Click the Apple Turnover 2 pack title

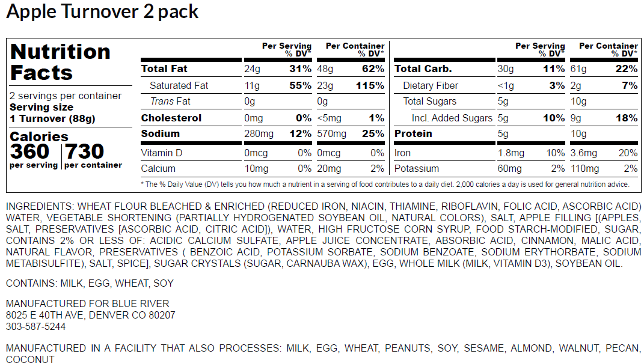click(x=102, y=12)
